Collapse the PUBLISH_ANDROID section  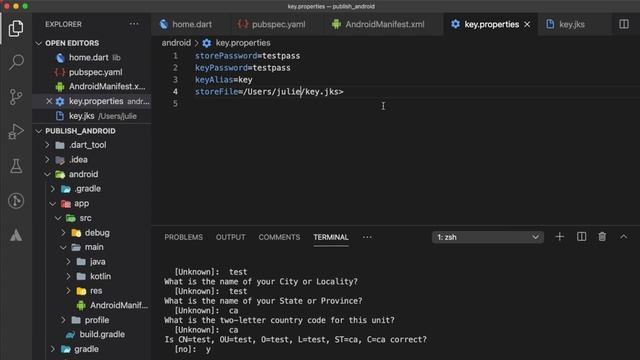click(39, 131)
